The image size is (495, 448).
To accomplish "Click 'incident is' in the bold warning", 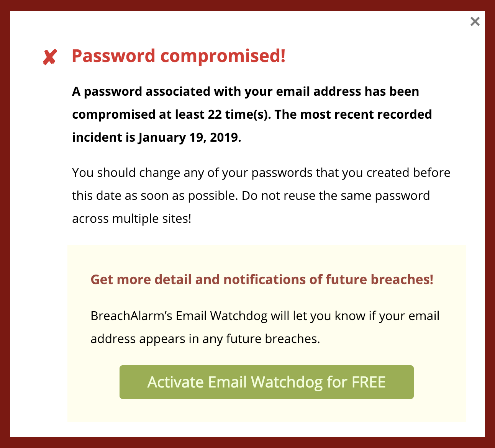I will [x=103, y=137].
